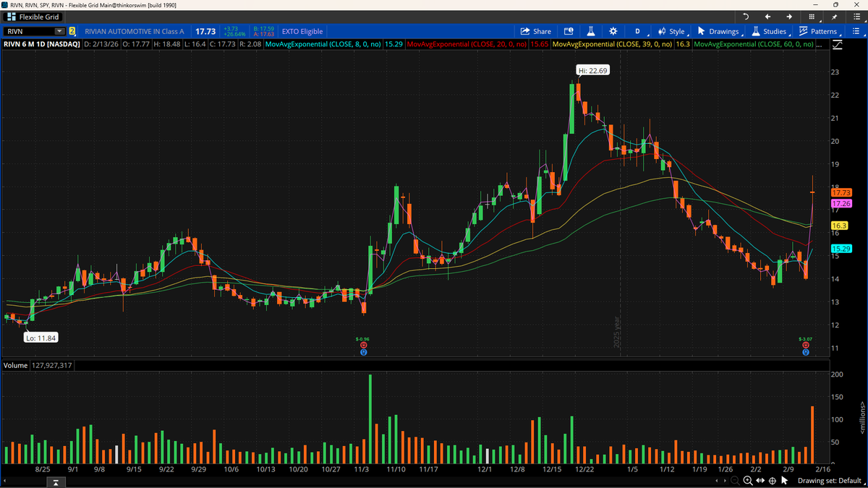This screenshot has width=868, height=488.
Task: Click the 17.26 magenta price tag on axis
Action: pos(841,204)
